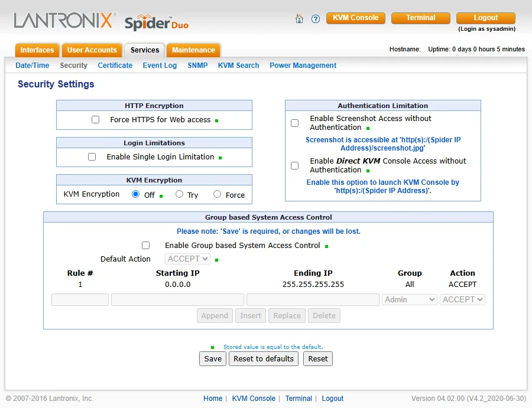Screen dimensions: 532x408
Task: Click the Delete rule button
Action: (x=324, y=316)
